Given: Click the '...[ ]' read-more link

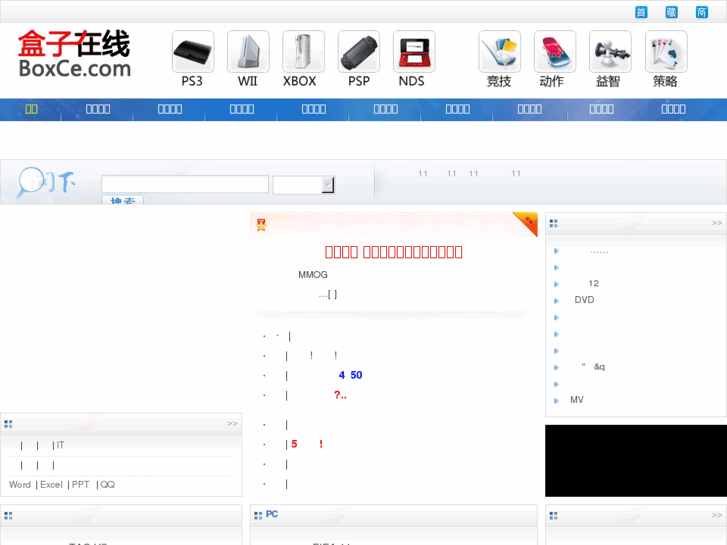Looking at the screenshot, I should point(328,295).
